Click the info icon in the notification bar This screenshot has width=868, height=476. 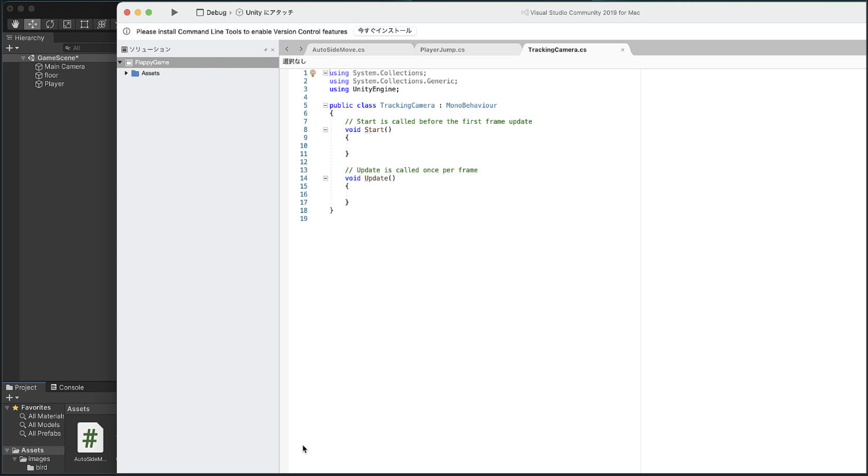point(127,31)
